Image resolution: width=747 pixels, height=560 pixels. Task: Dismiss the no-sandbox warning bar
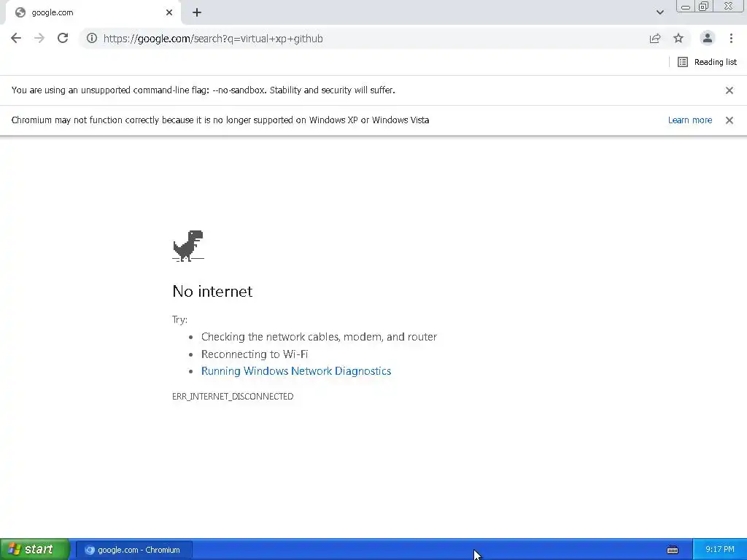click(x=729, y=90)
